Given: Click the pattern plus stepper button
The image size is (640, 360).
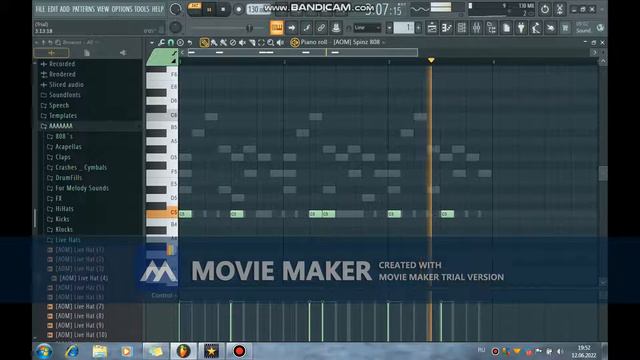Looking at the screenshot, I should (x=418, y=28).
